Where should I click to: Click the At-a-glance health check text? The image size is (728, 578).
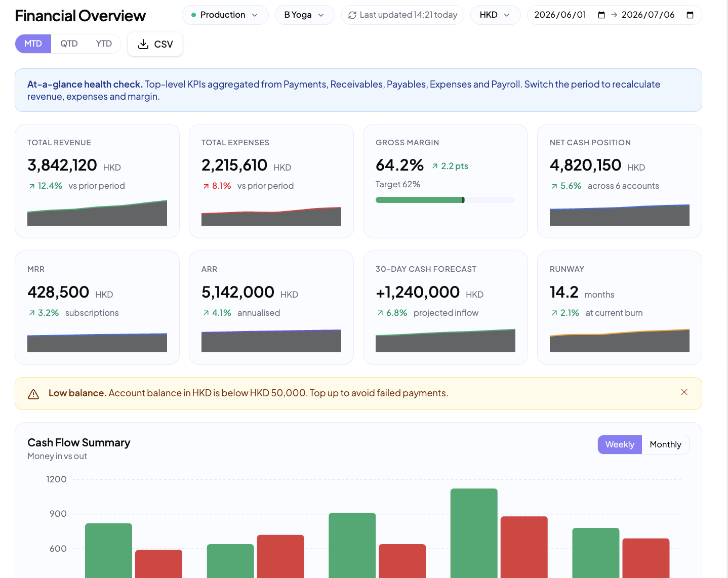point(85,84)
